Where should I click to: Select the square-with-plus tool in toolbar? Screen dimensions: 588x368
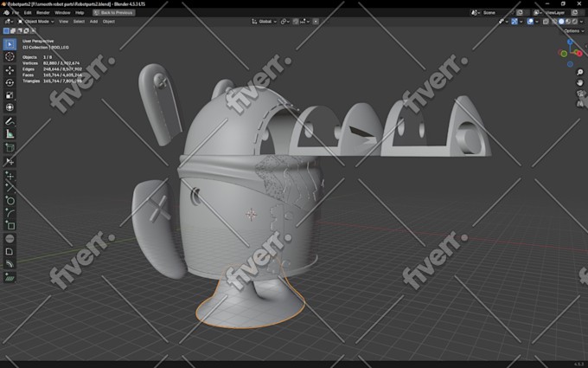10,225
